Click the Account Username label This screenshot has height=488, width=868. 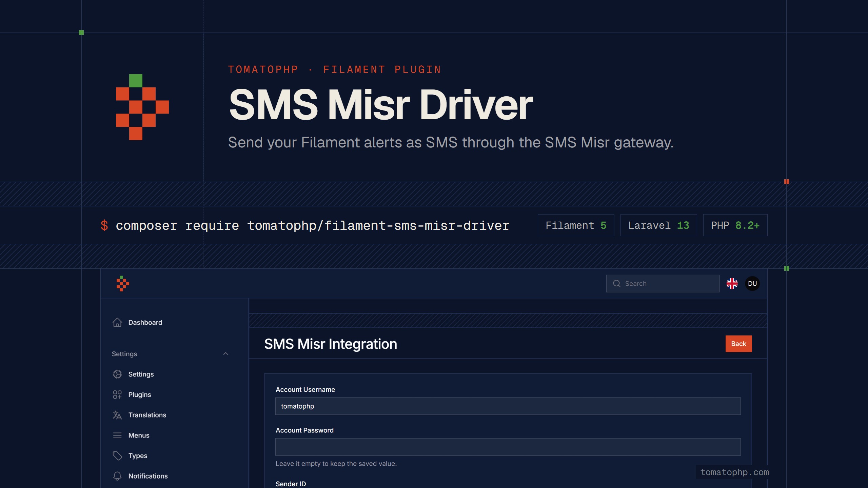pos(305,389)
